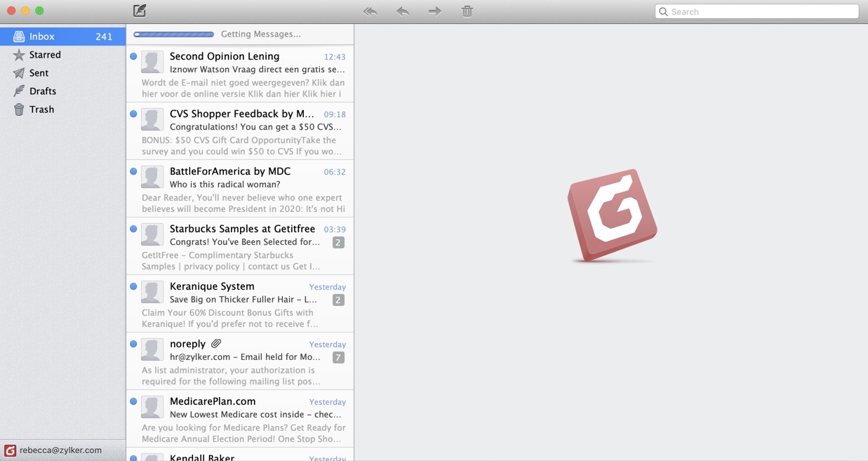Click the Inbox tray icon

19,36
